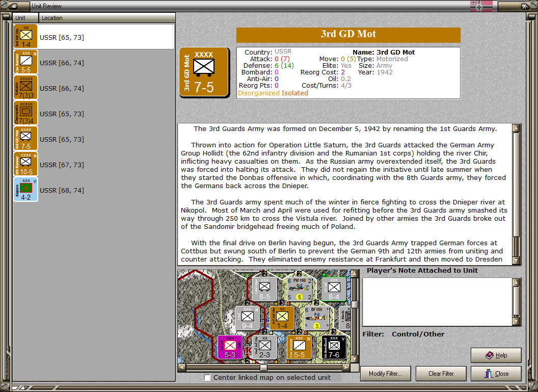Select the 3rd GD Mot 7-5 unit in the list
This screenshot has height=392, width=538.
[94, 139]
